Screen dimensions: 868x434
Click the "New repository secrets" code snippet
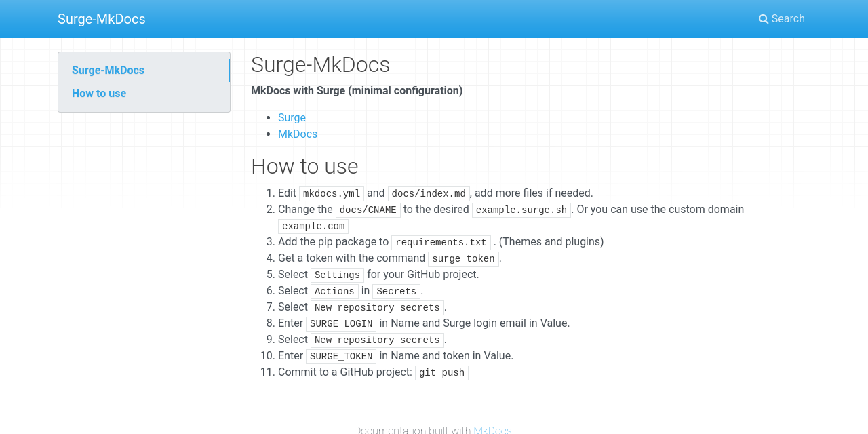[377, 307]
